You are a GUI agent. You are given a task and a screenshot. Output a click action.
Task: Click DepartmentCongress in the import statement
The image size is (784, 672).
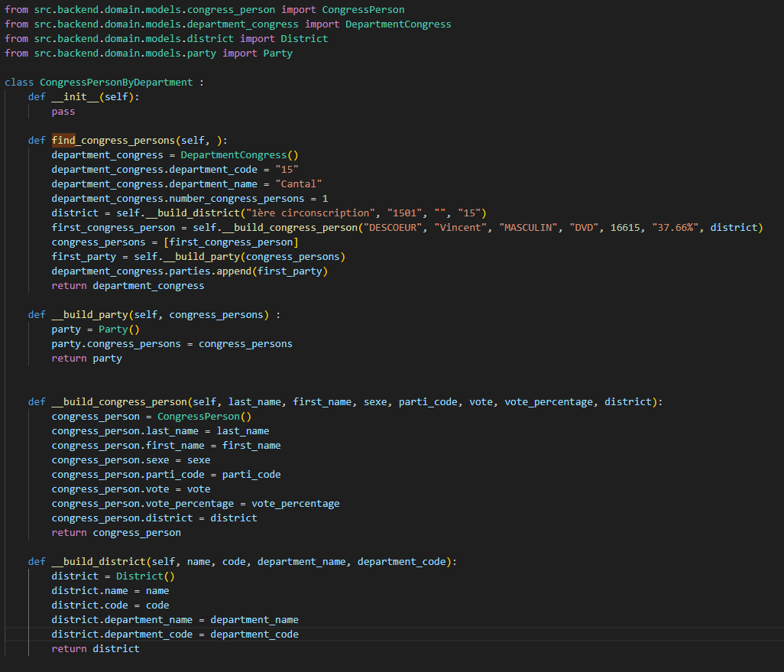397,24
